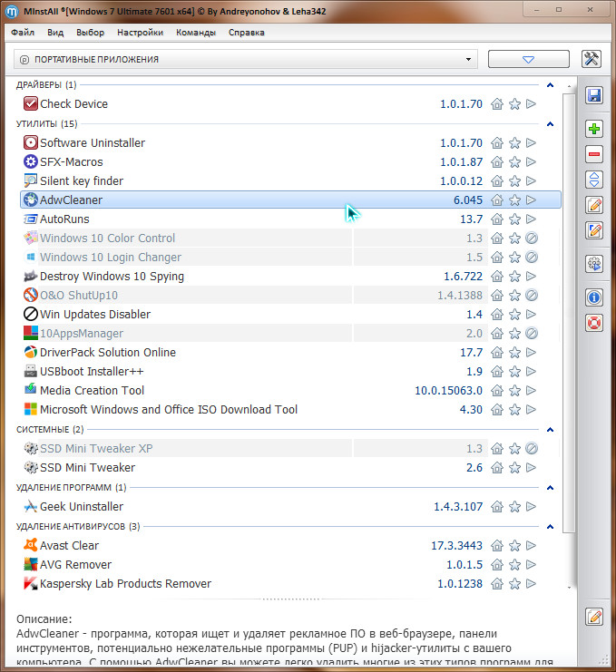The width and height of the screenshot is (616, 672).
Task: Toggle the favorite star for Destroy Windows 10 Spying
Action: point(514,277)
